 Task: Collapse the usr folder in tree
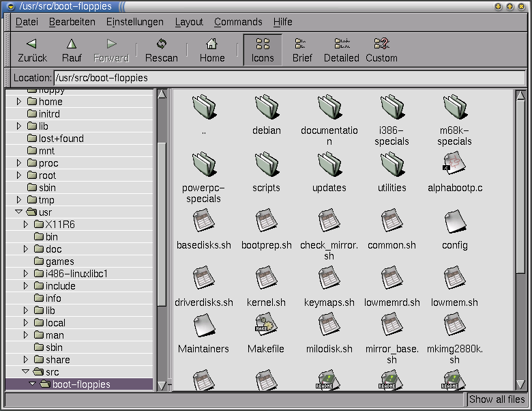(x=19, y=212)
